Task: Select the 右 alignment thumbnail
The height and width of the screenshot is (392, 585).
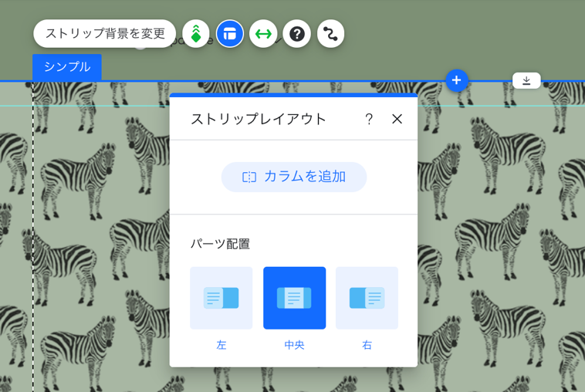Action: [367, 298]
